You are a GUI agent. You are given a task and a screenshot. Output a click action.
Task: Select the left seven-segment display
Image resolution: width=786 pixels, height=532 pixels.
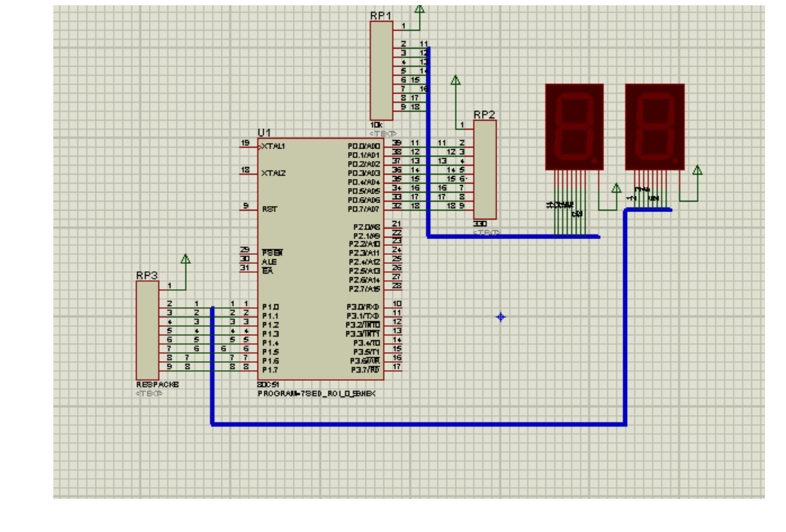(x=574, y=126)
